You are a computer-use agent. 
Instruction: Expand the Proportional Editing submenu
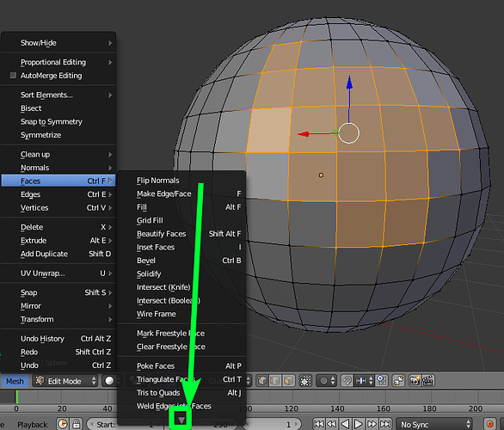(58, 62)
